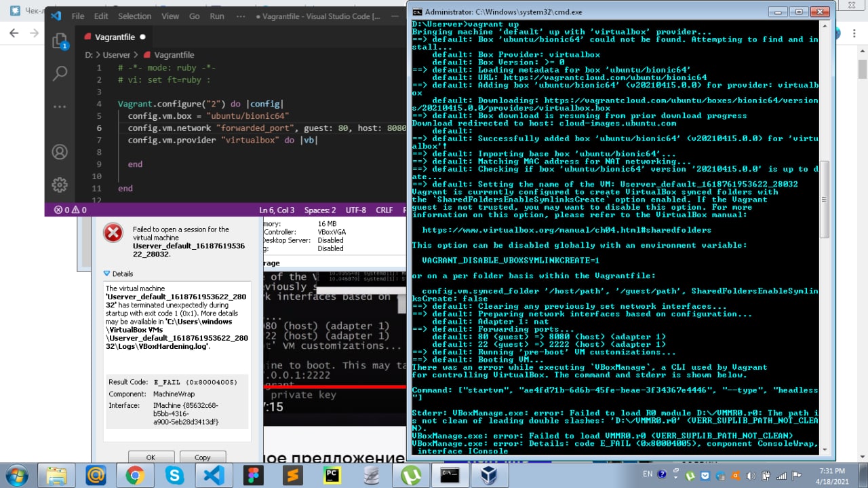This screenshot has width=868, height=488.
Task: Click the MachineWrap component value
Action: pyautogui.click(x=174, y=394)
